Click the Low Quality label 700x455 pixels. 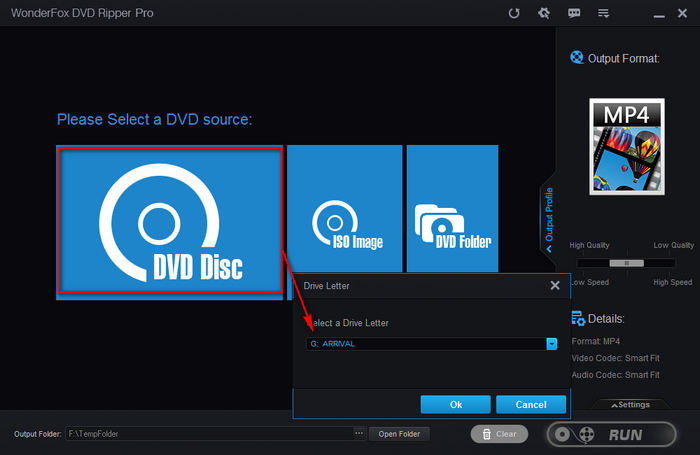point(674,245)
